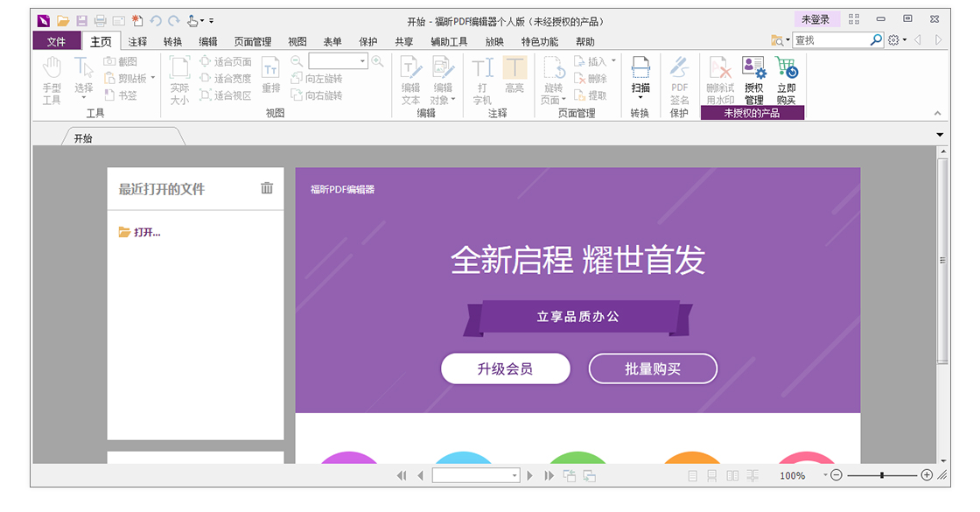Set view to 实际大小
This screenshot has height=512, width=980.
(x=179, y=81)
